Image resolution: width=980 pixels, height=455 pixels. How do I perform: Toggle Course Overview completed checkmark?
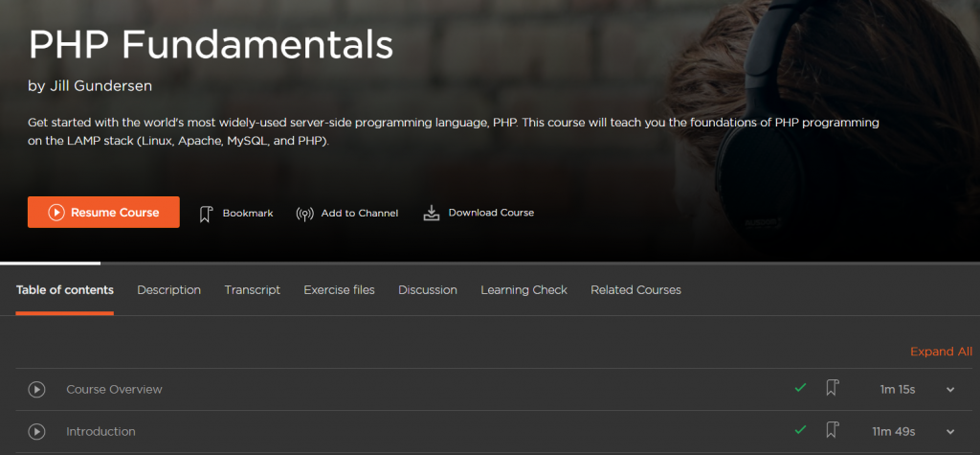pos(800,388)
